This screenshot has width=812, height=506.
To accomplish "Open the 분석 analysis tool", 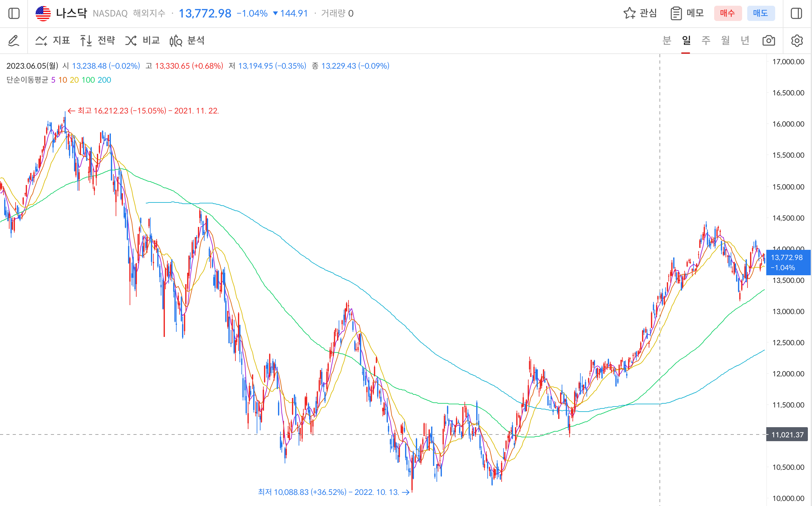I will 187,40.
